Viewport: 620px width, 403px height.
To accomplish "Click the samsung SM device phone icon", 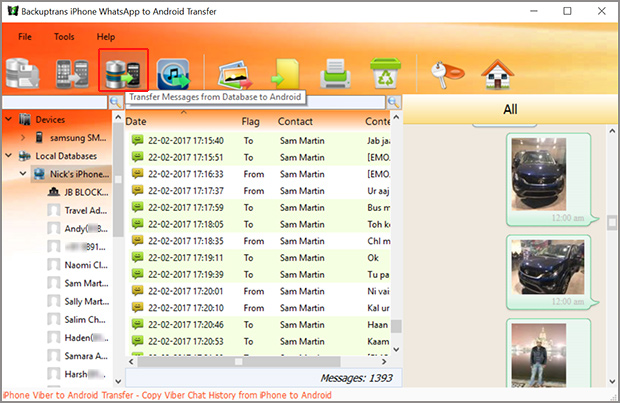I will (39, 138).
